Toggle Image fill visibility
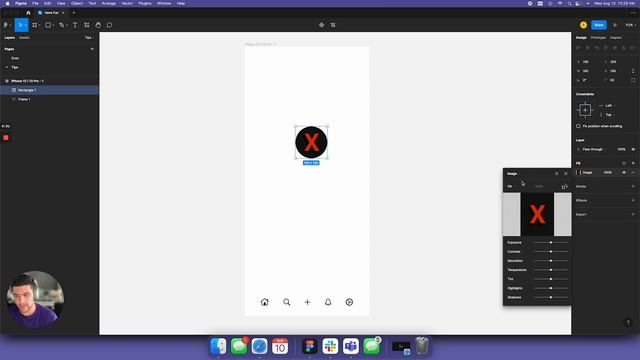The height and width of the screenshot is (360, 640). click(624, 173)
